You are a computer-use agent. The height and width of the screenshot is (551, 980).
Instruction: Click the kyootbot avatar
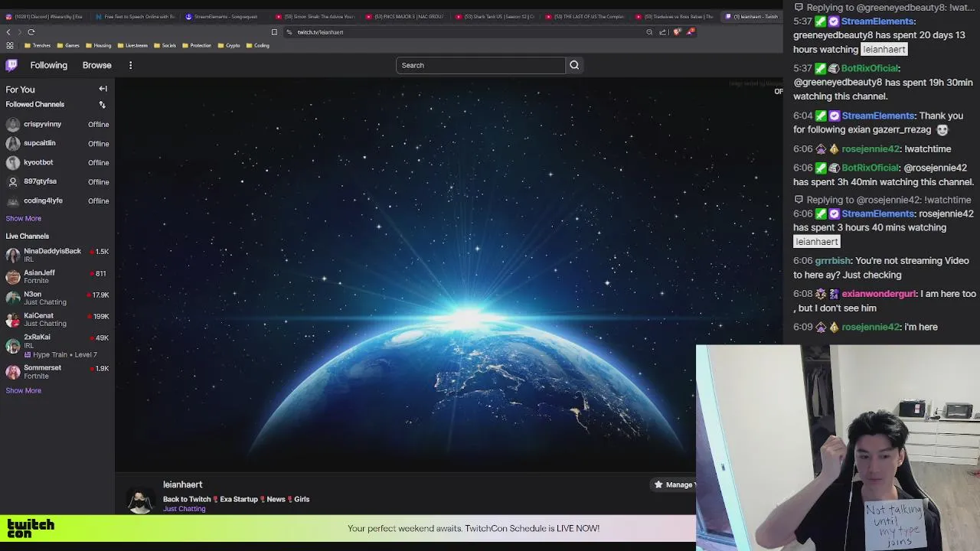(13, 162)
